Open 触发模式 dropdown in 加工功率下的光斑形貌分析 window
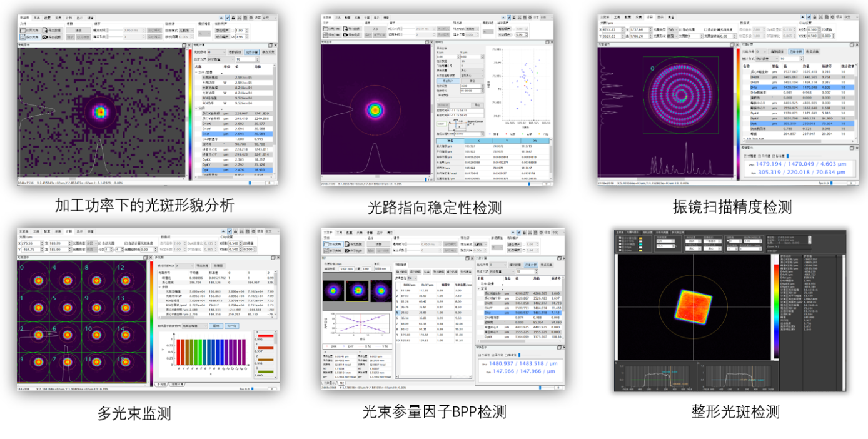 tap(186, 30)
